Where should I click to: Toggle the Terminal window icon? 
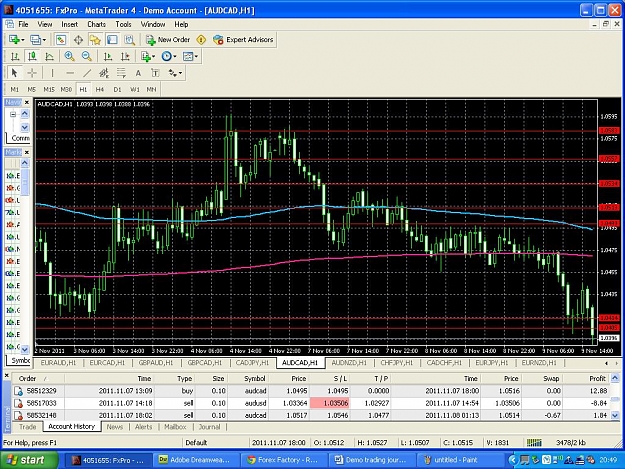pyautogui.click(x=112, y=40)
